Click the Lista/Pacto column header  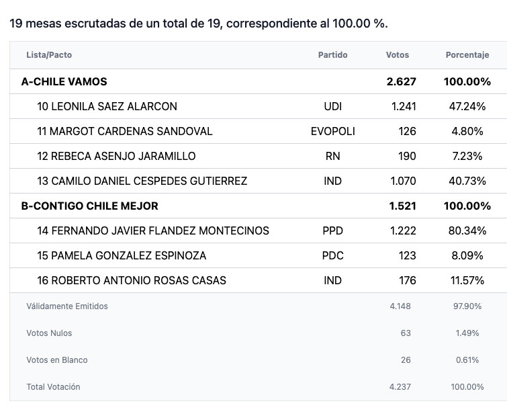coord(49,55)
